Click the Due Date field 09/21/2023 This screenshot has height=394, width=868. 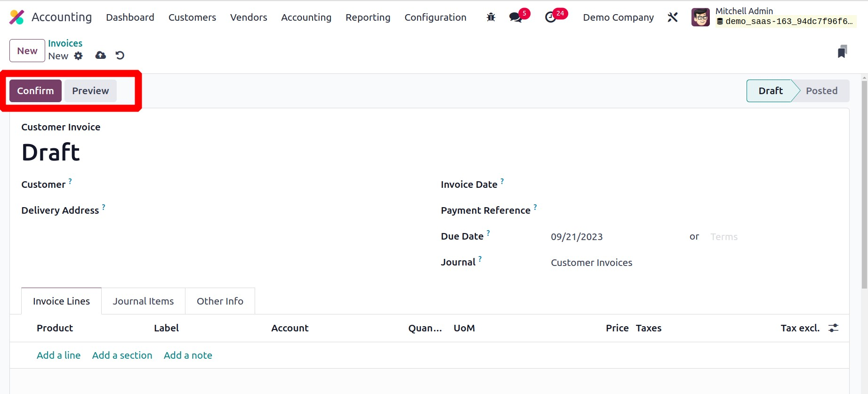click(577, 237)
